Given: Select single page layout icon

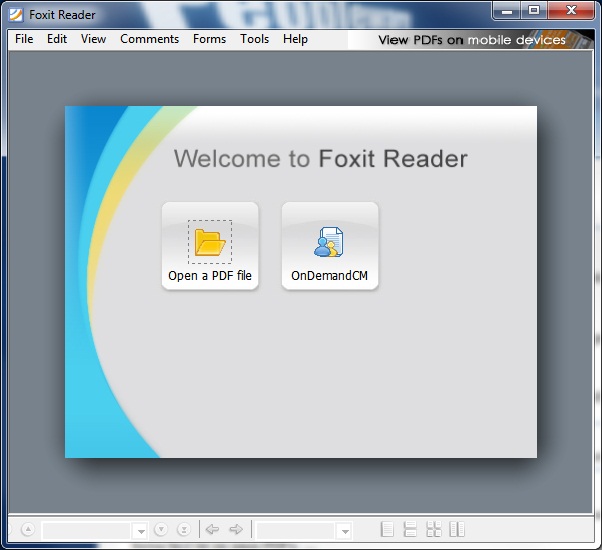Looking at the screenshot, I should 387,529.
